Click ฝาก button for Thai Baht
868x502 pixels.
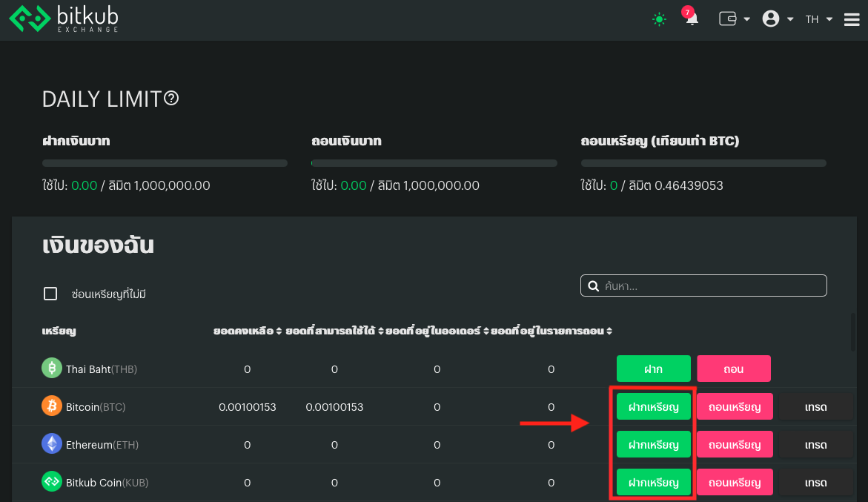(x=653, y=369)
